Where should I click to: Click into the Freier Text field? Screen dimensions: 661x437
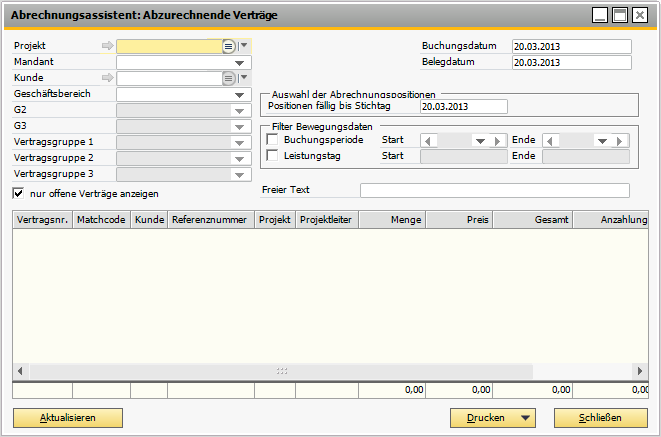click(494, 191)
